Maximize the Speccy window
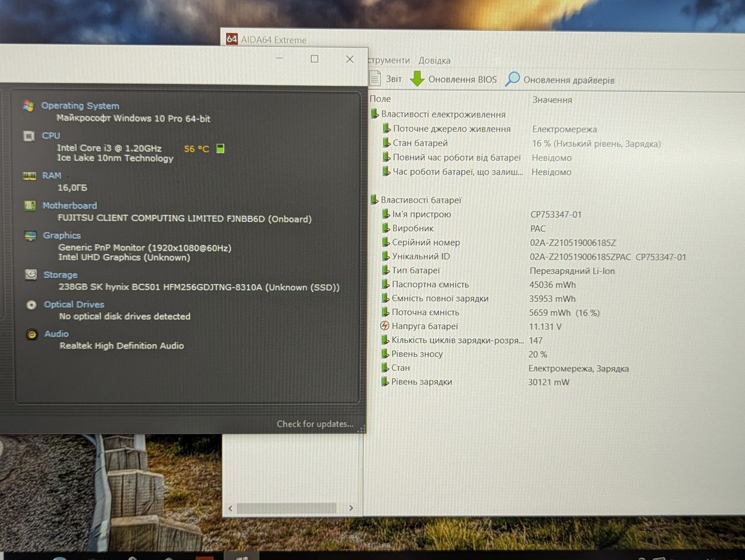This screenshot has width=745, height=560. coord(314,59)
